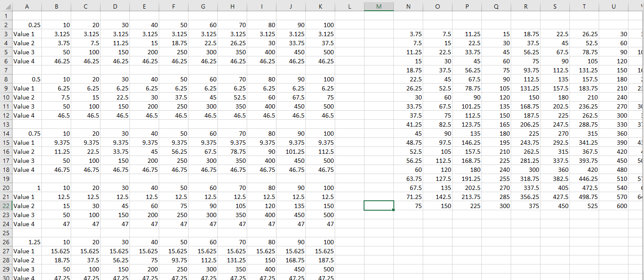
Task: Select cell with value 206.25
Action: (x=525, y=124)
